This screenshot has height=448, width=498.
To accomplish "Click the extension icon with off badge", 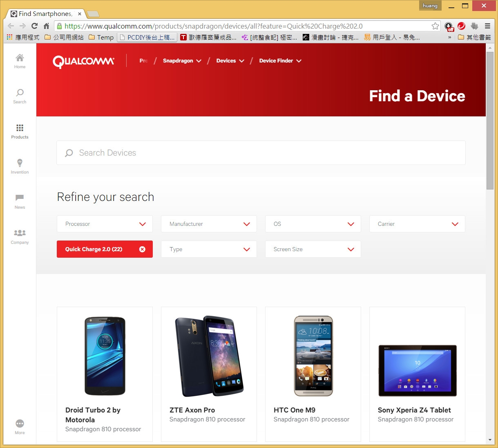I will click(449, 27).
